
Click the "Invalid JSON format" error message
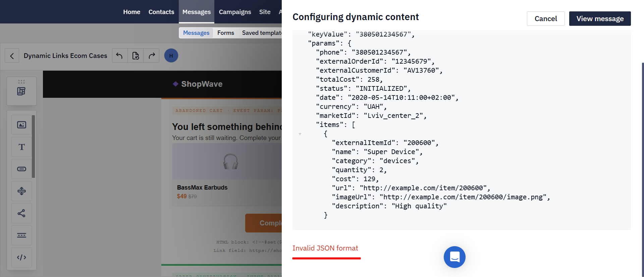[x=325, y=248]
